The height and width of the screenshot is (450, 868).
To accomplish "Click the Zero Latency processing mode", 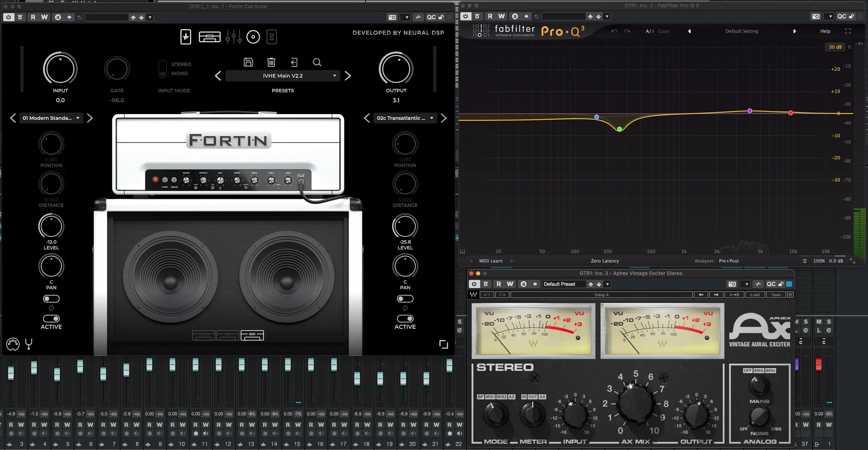I will 605,261.
